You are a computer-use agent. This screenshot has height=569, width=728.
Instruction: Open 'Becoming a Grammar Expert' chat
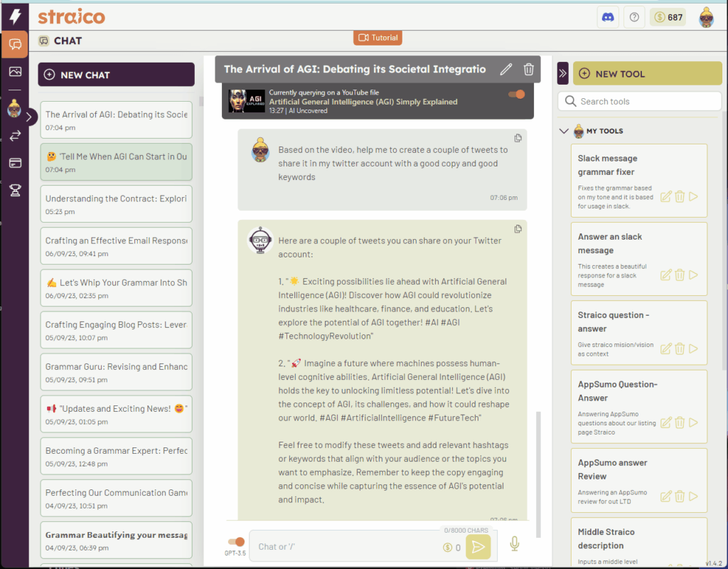coord(116,456)
